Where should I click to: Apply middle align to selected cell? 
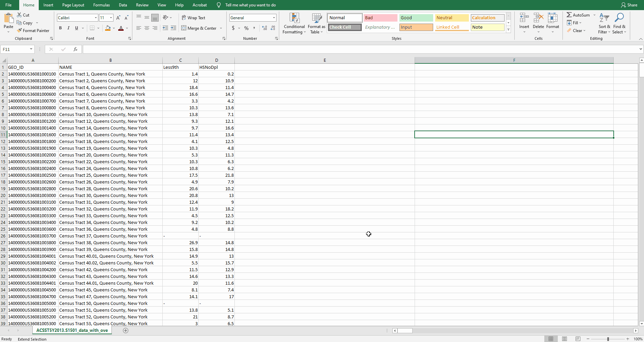coord(147,18)
